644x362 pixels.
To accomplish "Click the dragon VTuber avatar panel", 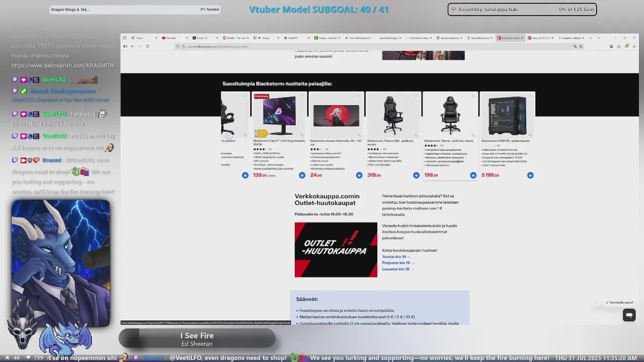I will pyautogui.click(x=60, y=263).
